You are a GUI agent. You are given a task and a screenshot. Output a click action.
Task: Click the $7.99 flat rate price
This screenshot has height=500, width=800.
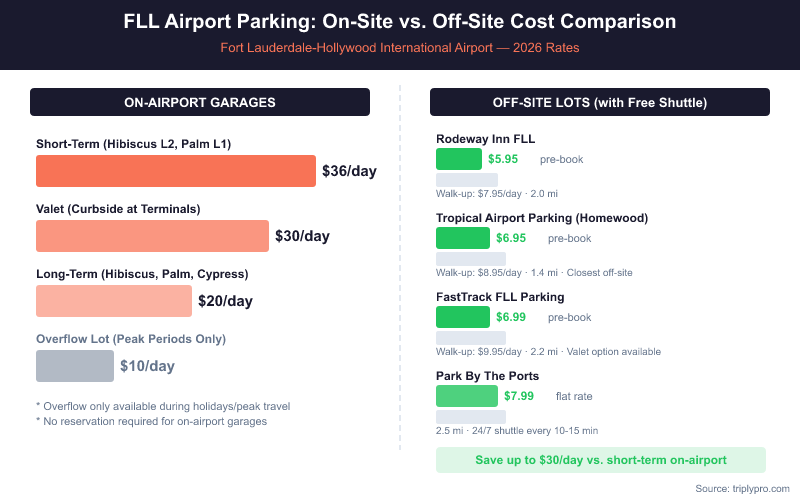519,396
